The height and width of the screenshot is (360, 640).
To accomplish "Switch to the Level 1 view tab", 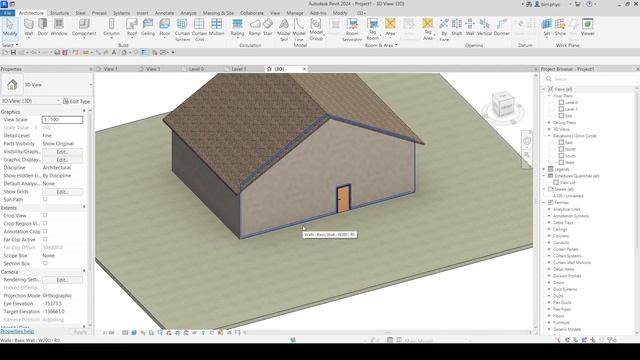I will pos(239,69).
